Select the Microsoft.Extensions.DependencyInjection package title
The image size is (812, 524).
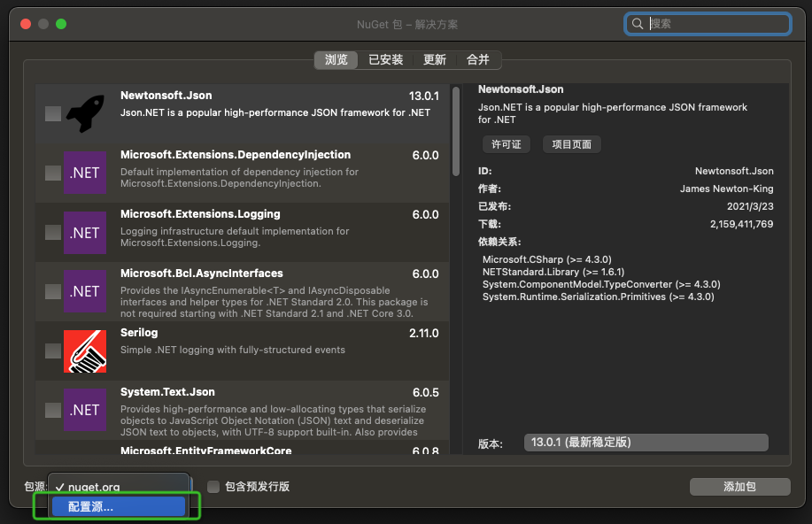pos(236,155)
